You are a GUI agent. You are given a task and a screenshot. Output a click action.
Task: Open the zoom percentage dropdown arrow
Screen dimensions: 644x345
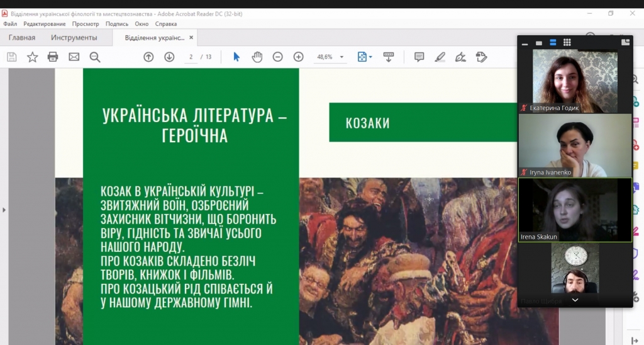coord(341,57)
